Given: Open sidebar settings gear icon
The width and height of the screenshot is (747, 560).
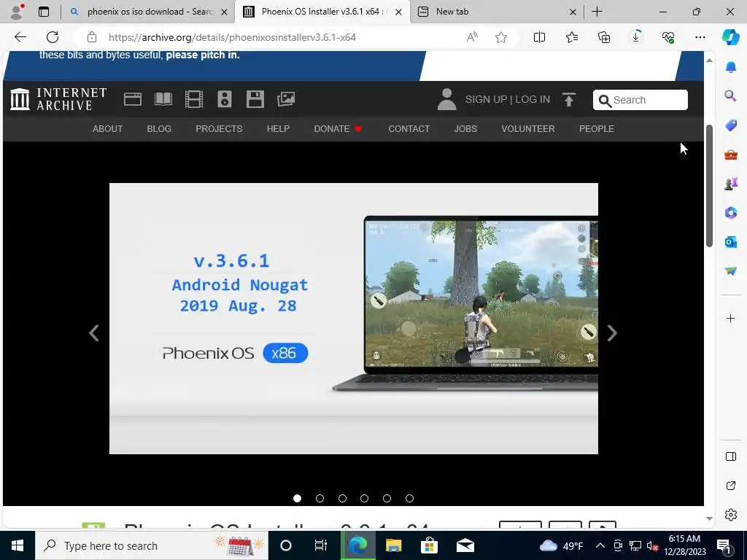Looking at the screenshot, I should click(x=731, y=515).
